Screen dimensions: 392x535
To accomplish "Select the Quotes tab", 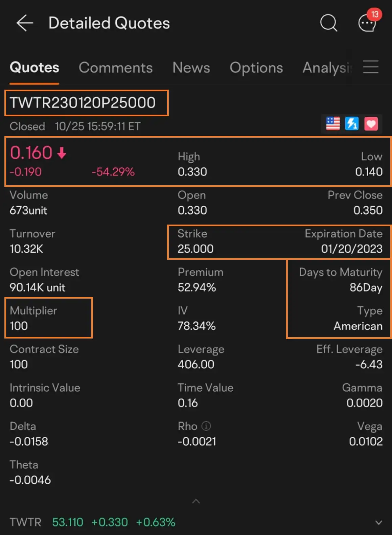I will (x=34, y=68).
